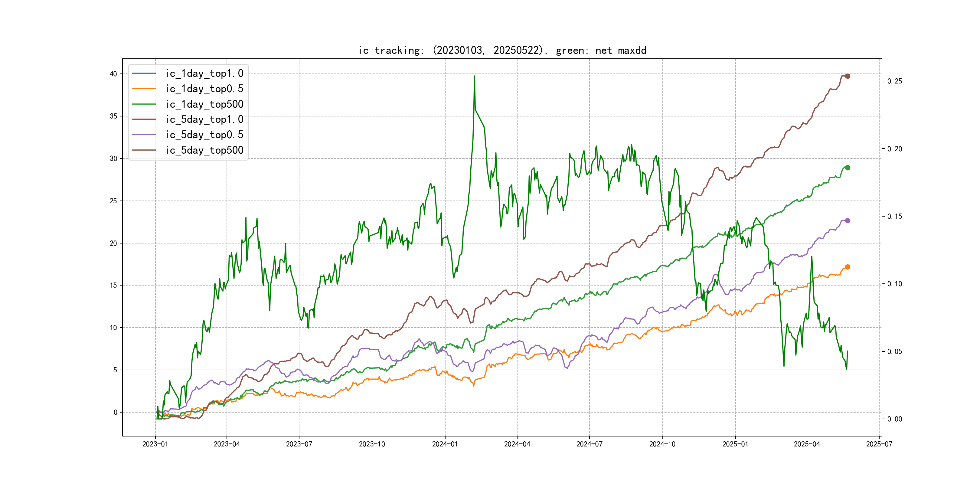This screenshot has height=490, width=980.
Task: Click the ic_5day_top1.0 legend label
Action: tap(204, 119)
